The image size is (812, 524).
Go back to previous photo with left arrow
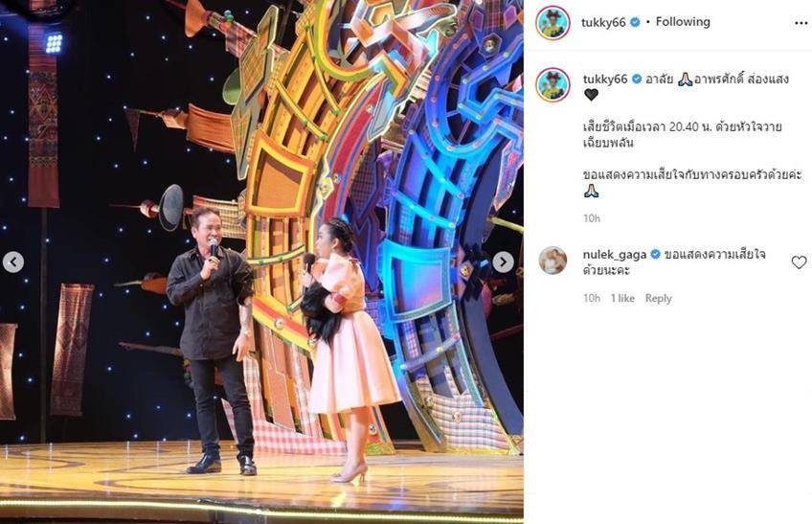[x=13, y=262]
